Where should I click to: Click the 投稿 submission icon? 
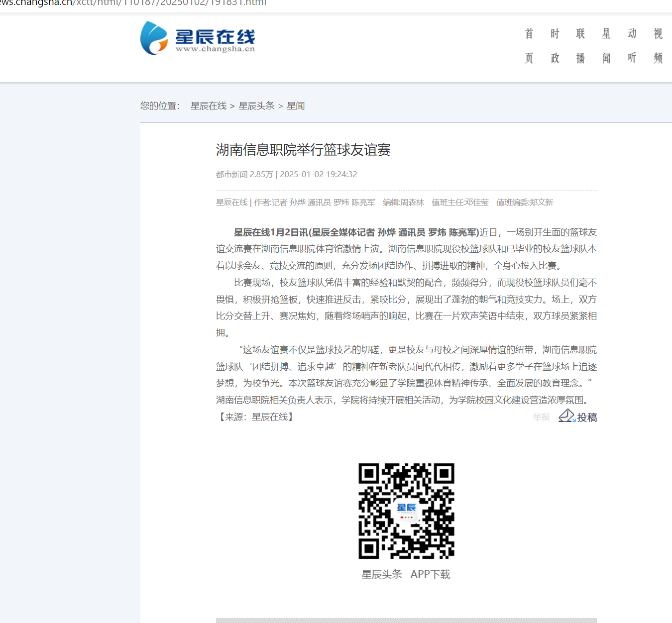(x=577, y=416)
